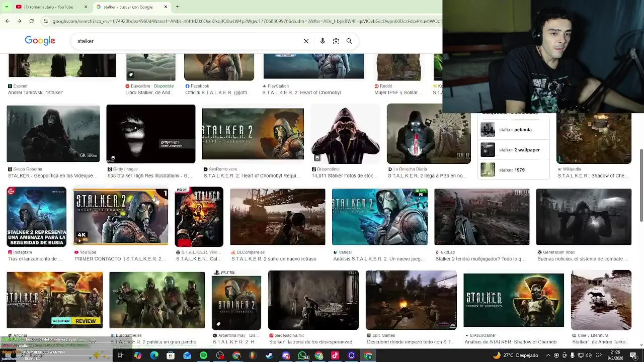Open the volume speaker tray icon
Image resolution: width=644 pixels, height=362 pixels.
[x=588, y=355]
